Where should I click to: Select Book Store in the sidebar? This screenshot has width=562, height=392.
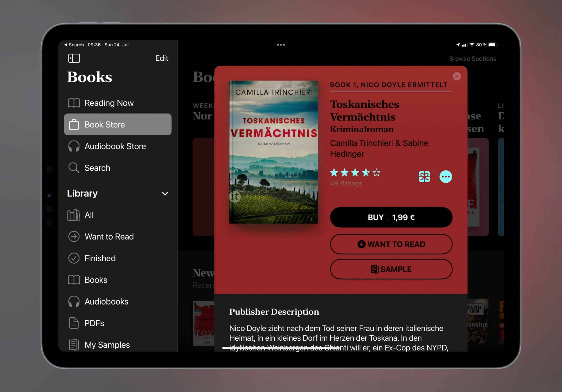point(118,124)
